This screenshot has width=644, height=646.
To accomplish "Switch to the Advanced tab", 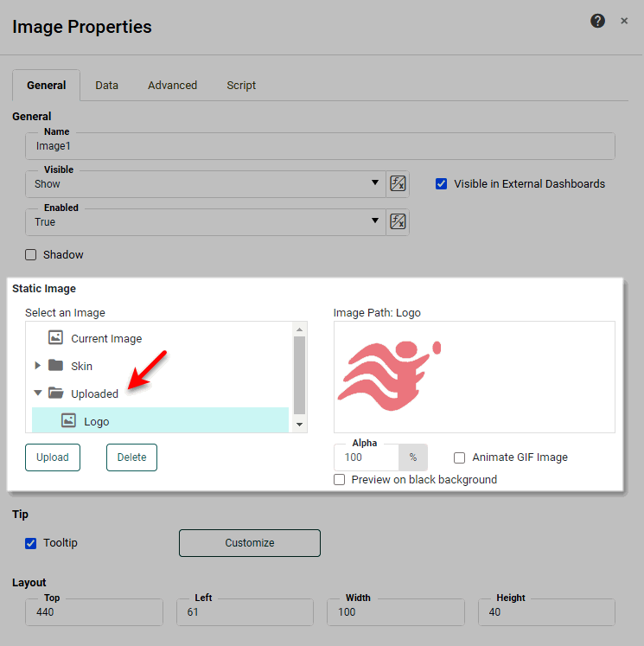I will (x=172, y=86).
